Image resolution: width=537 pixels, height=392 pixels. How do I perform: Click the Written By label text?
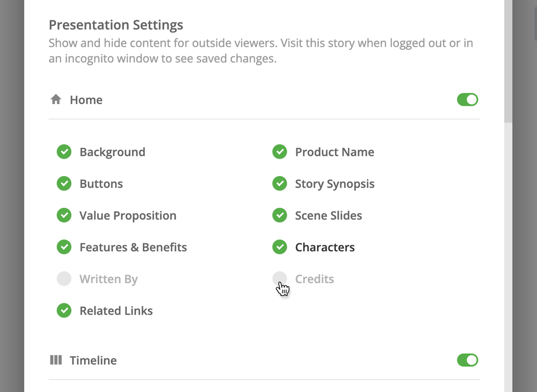[108, 279]
